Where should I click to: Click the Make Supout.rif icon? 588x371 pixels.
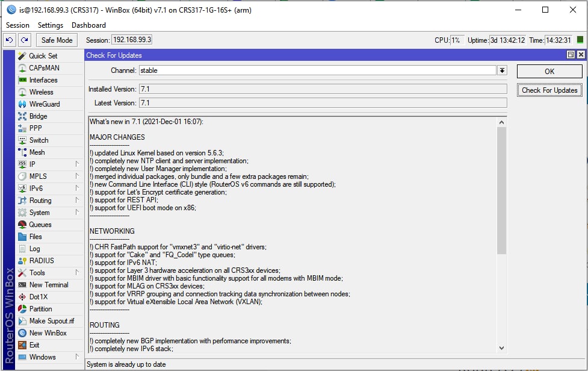coord(22,321)
